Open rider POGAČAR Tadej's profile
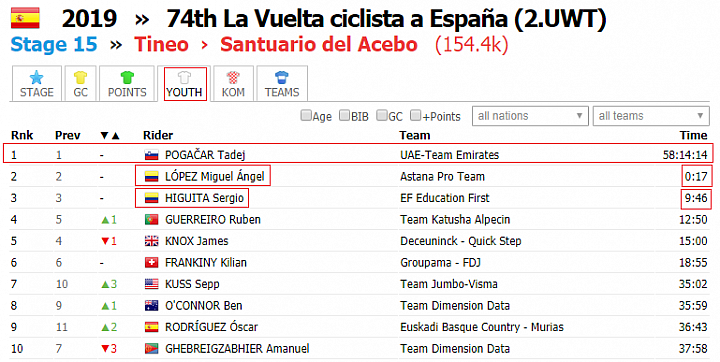 (205, 155)
